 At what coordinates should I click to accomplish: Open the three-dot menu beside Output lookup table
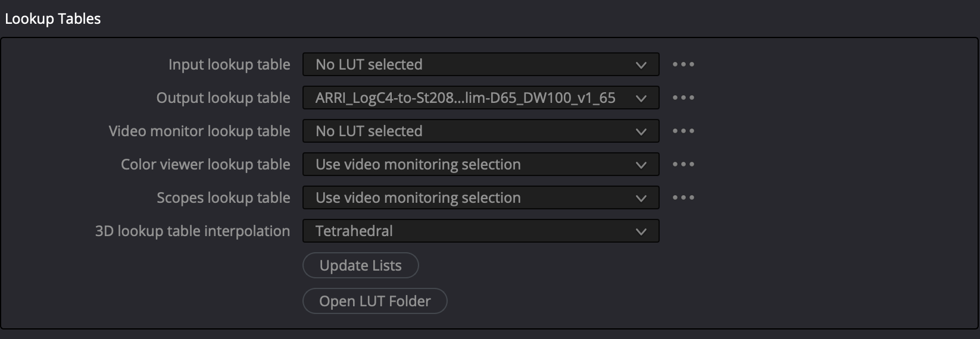pos(683,98)
